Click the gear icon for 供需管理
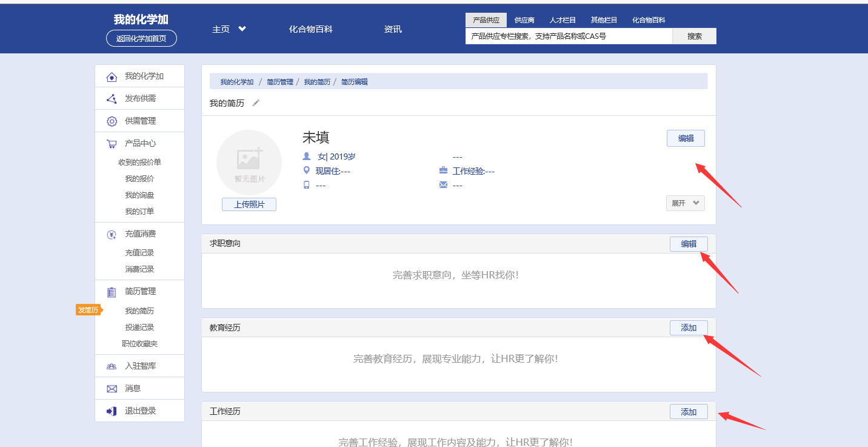Image resolution: width=868 pixels, height=447 pixels. (x=112, y=121)
